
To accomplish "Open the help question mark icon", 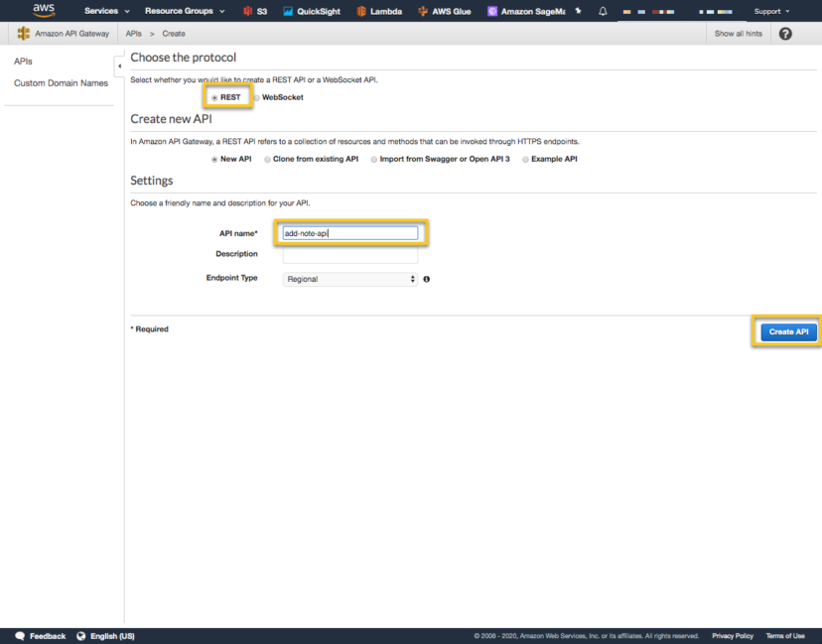I will [783, 33].
